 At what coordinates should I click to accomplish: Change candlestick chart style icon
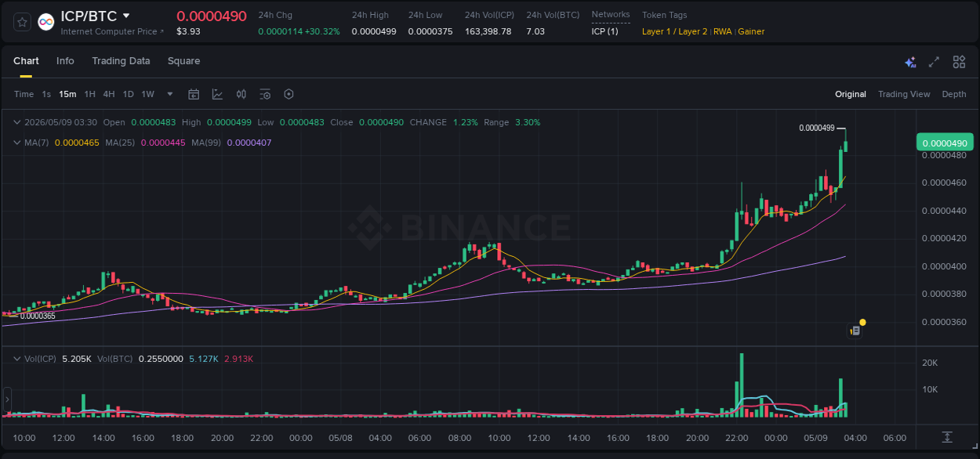click(x=241, y=94)
